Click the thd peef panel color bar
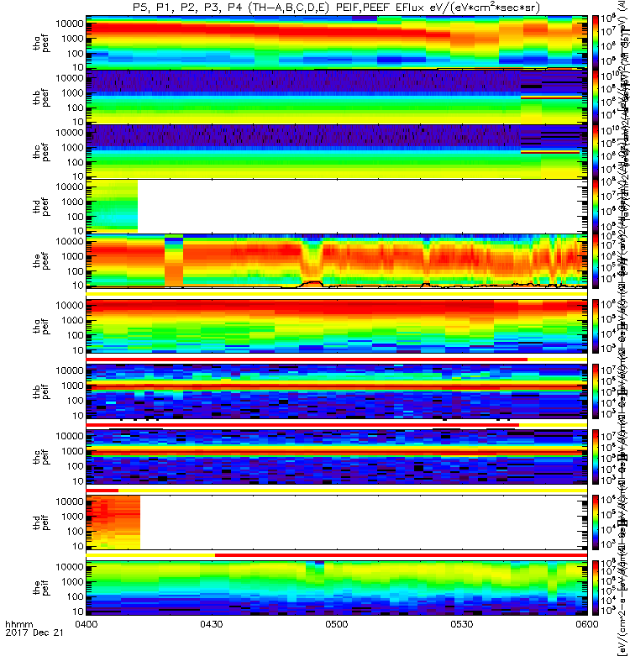Image resolution: width=630 pixels, height=672 pixels. (596, 205)
